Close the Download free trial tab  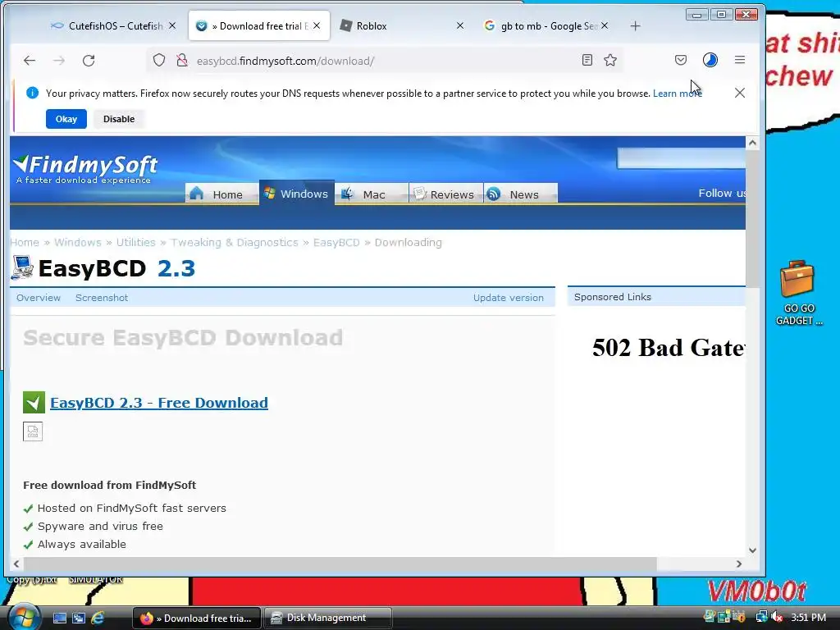[x=317, y=25]
